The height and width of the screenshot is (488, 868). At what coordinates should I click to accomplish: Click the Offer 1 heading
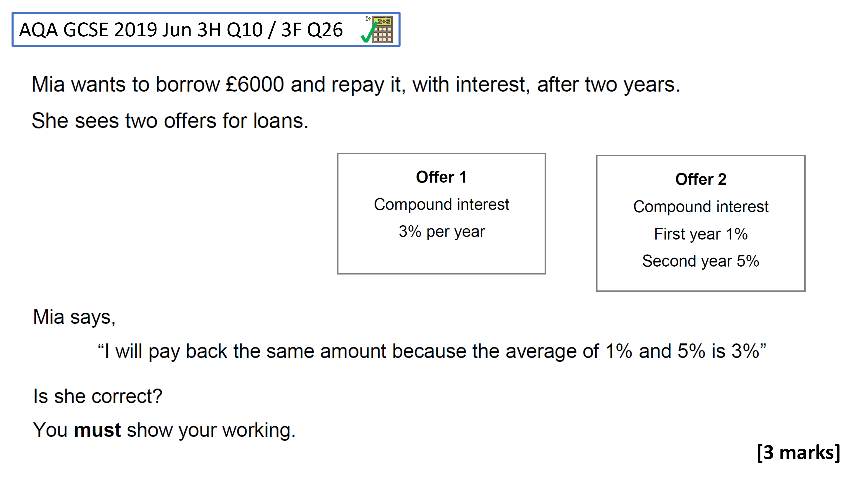[441, 177]
